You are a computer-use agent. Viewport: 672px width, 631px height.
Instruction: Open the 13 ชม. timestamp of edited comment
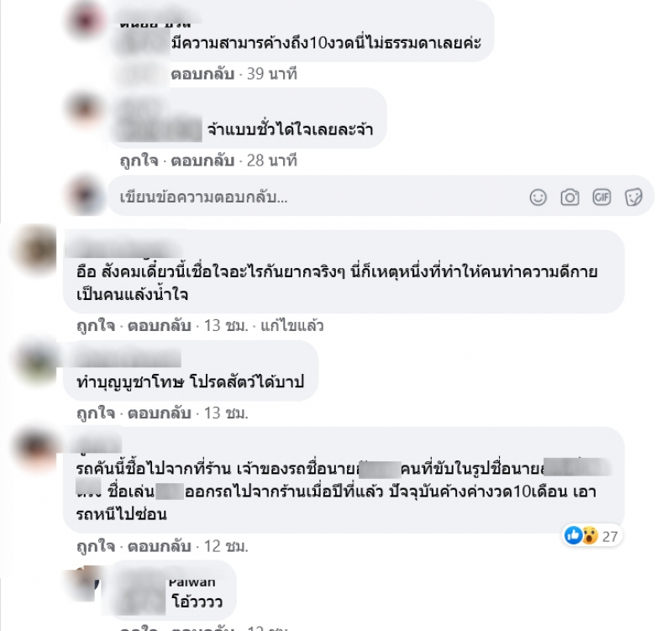(x=226, y=326)
